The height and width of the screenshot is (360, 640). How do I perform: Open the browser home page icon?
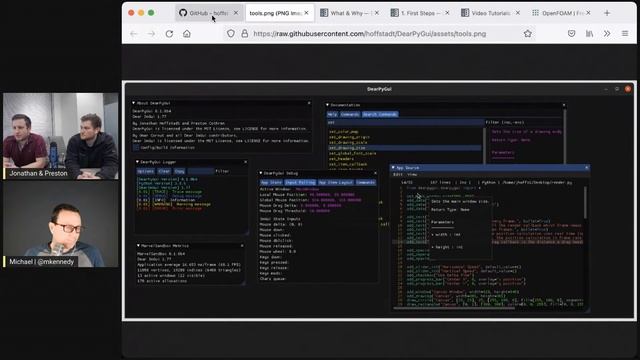click(187, 34)
